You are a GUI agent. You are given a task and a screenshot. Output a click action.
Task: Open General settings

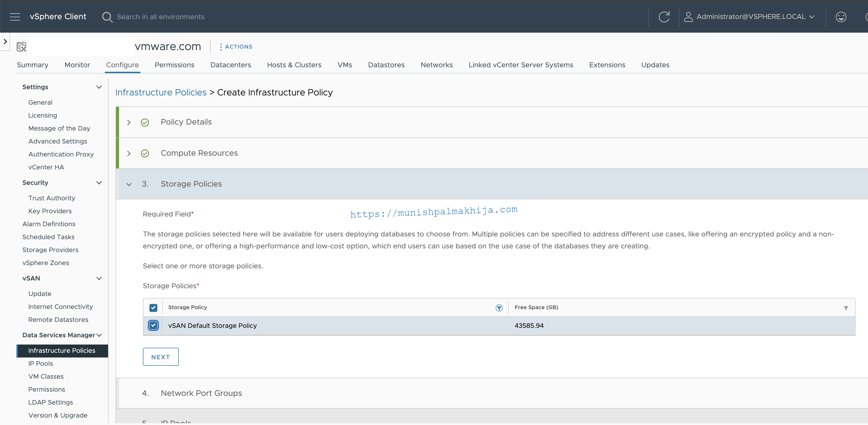[x=40, y=102]
